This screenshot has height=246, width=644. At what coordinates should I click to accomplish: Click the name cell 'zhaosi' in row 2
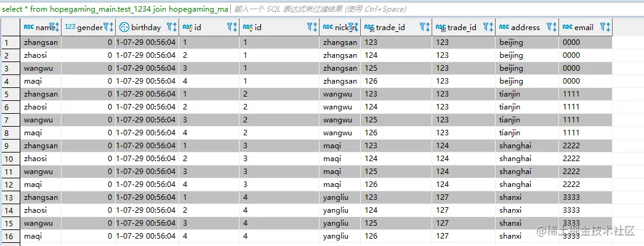coord(41,55)
